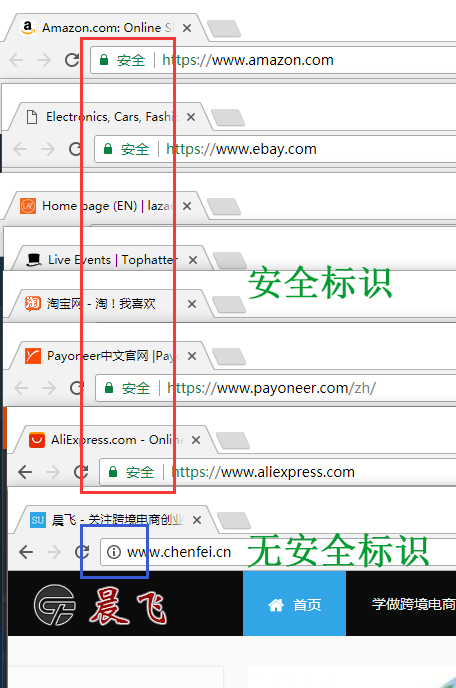Viewport: 456px width, 688px height.
Task: Close the 晨飞 tab
Action: [197, 520]
